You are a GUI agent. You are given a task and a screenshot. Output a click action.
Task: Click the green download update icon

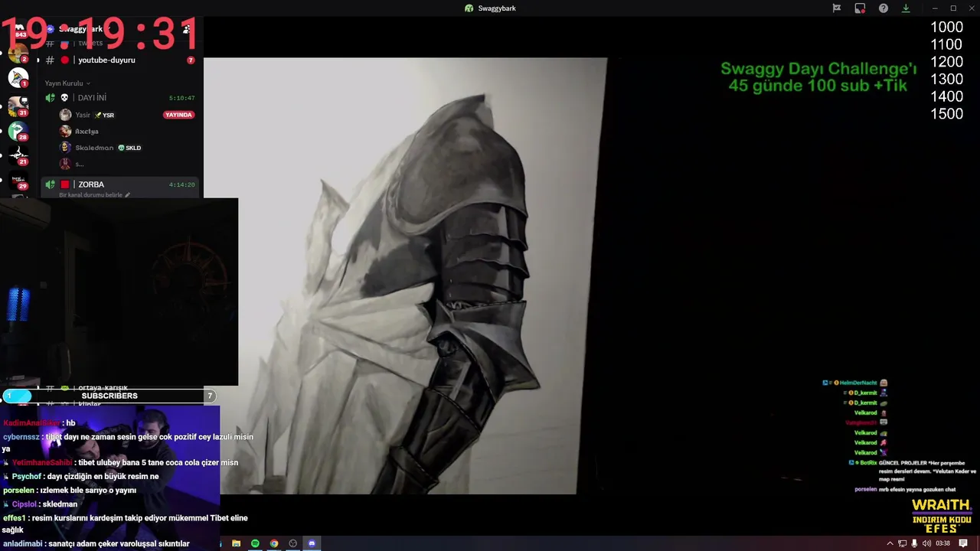coord(906,8)
